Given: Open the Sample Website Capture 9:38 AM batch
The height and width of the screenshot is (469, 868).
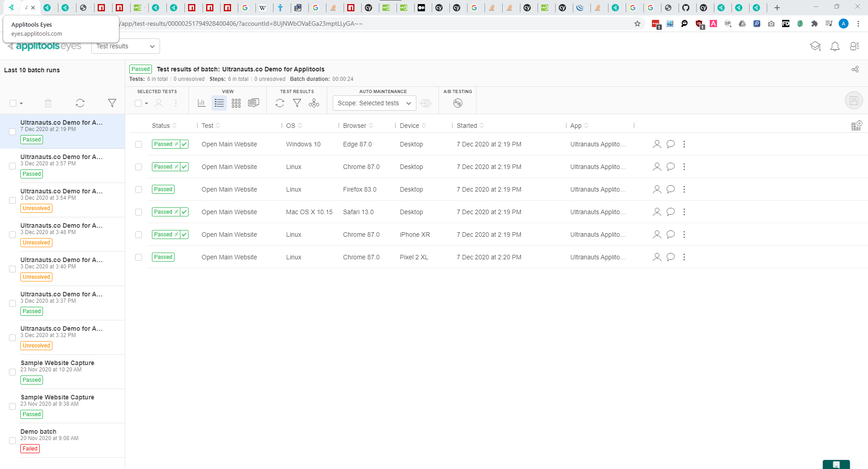Looking at the screenshot, I should pyautogui.click(x=62, y=406).
